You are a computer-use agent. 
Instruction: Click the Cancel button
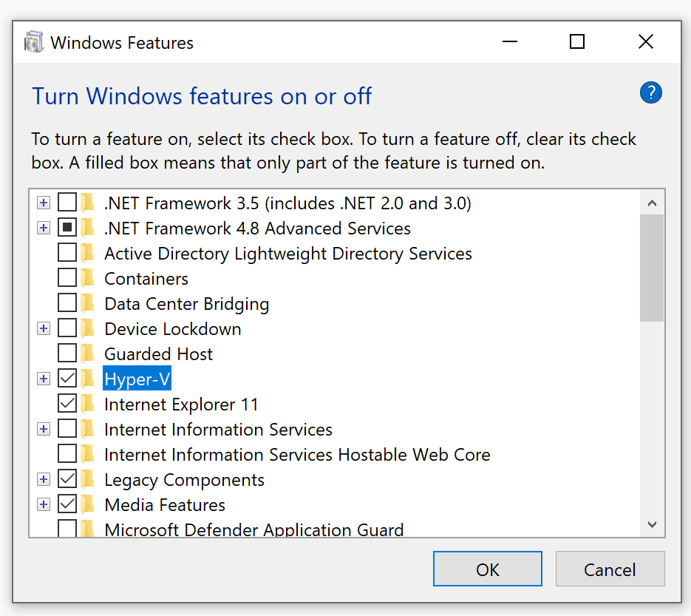coord(610,569)
